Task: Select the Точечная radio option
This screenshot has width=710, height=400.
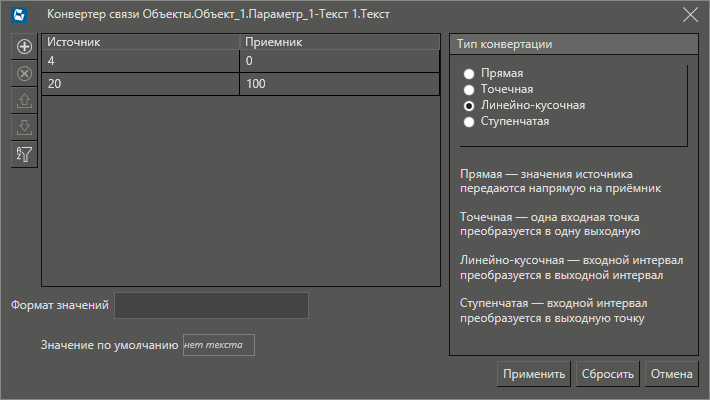Action: 468,90
